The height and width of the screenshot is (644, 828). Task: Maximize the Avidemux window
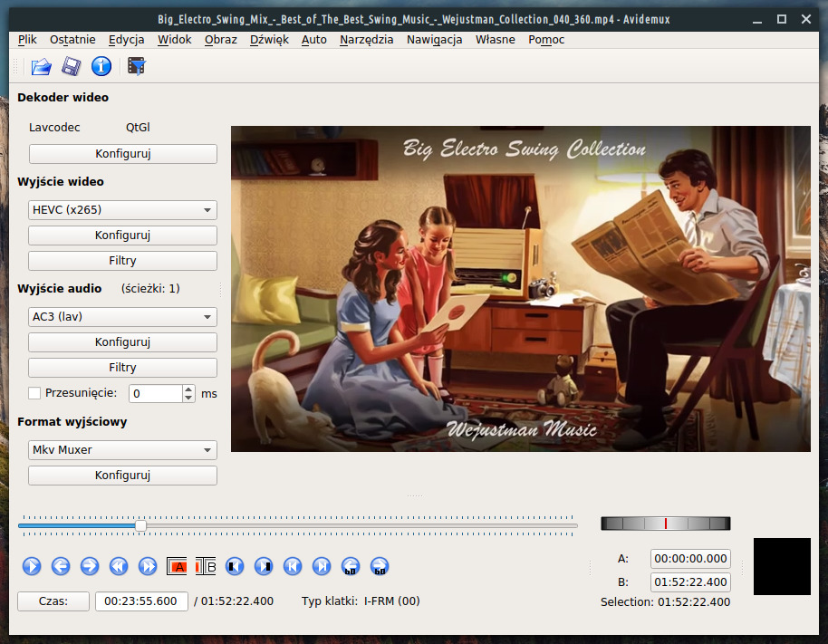click(x=782, y=20)
